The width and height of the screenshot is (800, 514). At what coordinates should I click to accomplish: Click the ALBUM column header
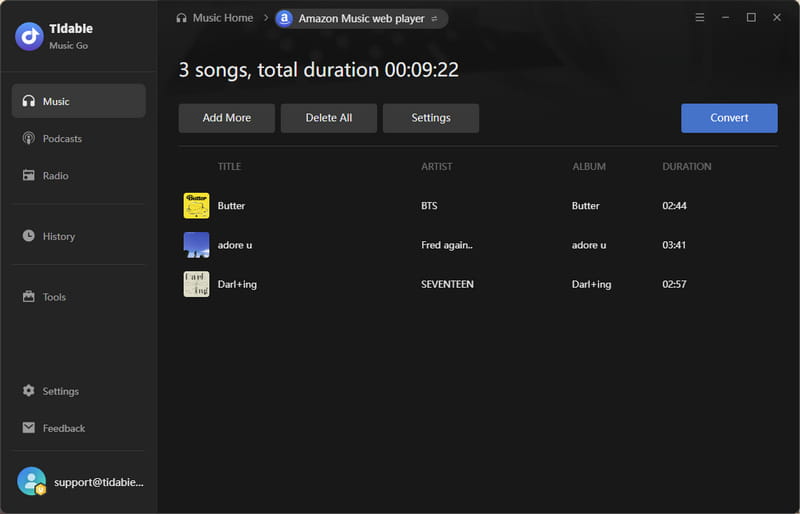589,166
